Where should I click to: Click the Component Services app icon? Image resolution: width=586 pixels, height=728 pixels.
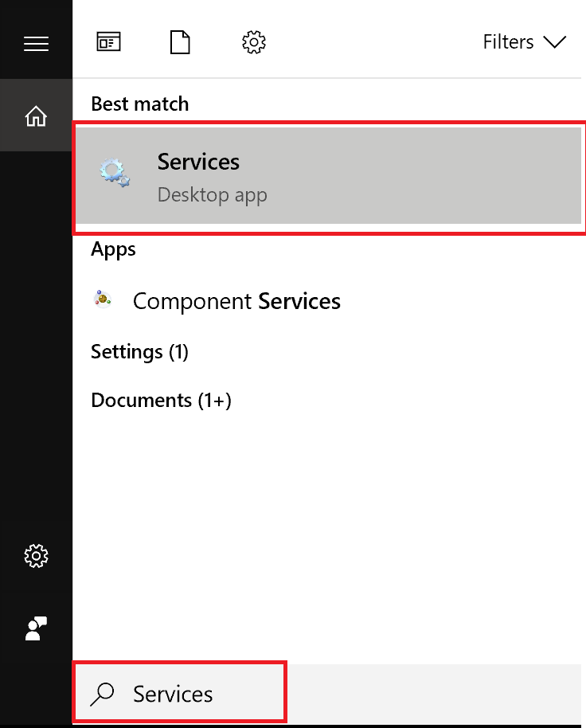[103, 299]
